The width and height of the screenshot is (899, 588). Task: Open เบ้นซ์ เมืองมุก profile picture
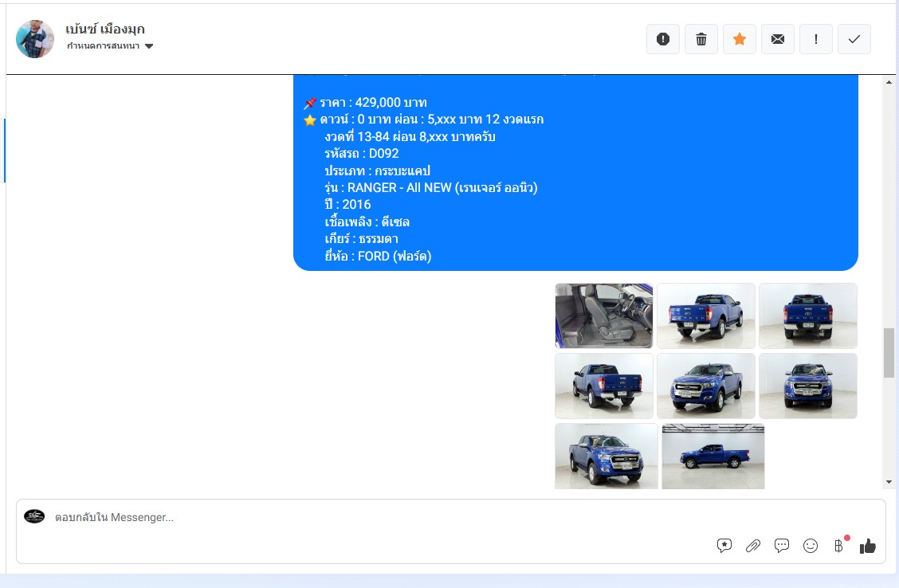[35, 39]
